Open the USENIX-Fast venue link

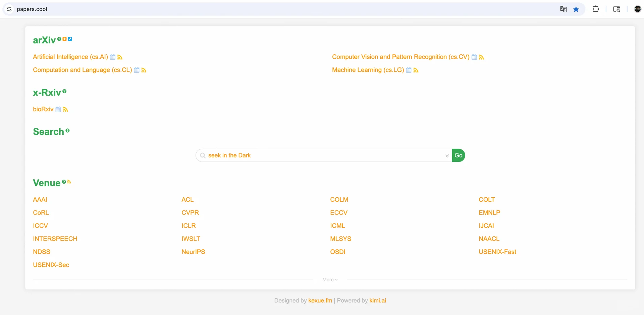497,252
